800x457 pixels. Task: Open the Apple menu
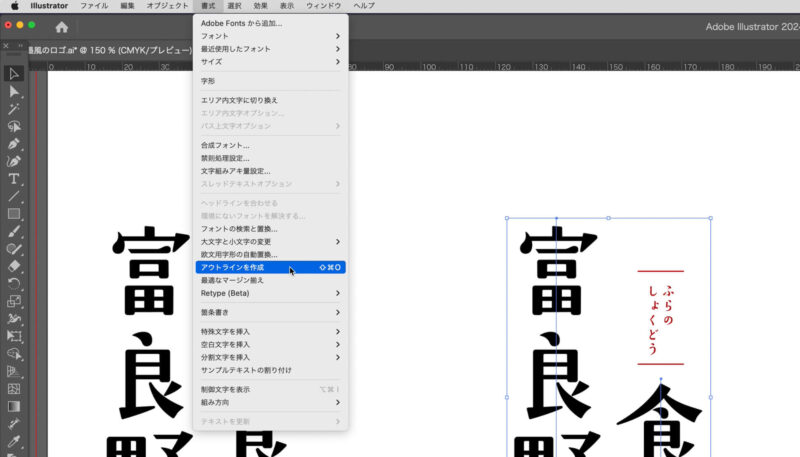(14, 6)
